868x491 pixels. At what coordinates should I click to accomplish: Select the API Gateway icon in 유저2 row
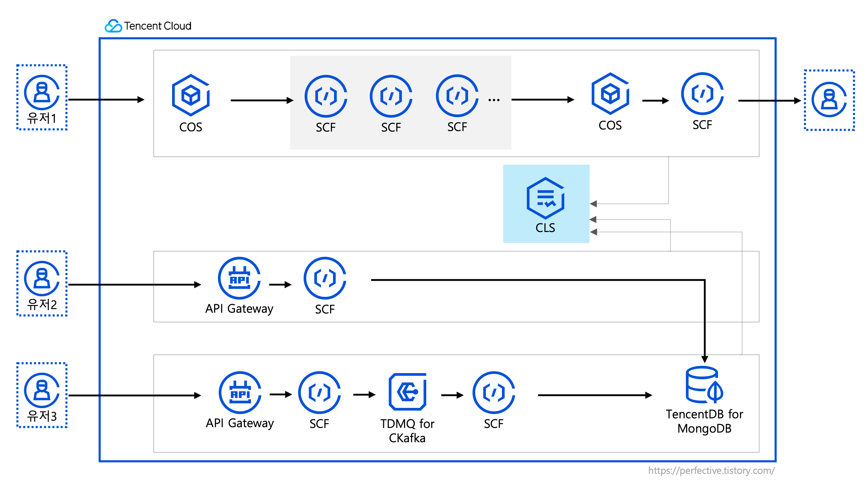pos(239,278)
